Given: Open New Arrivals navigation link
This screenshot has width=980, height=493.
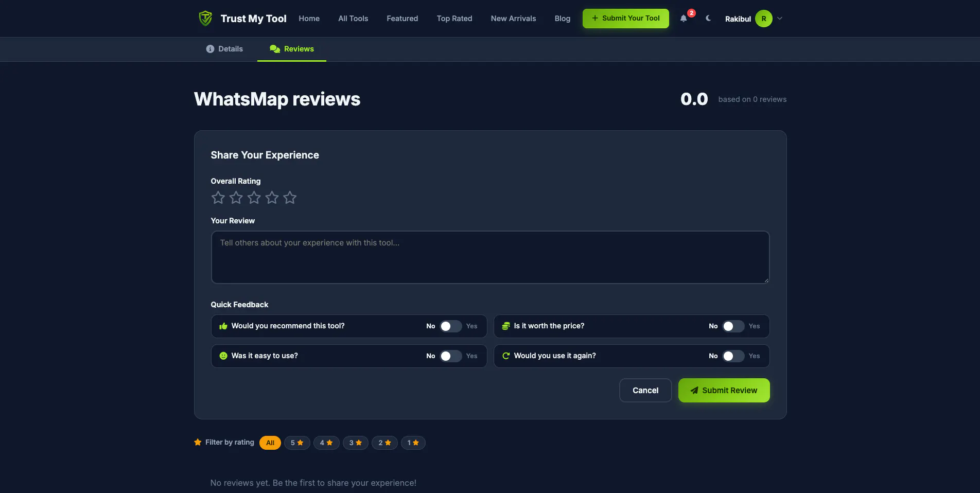Looking at the screenshot, I should click(513, 19).
